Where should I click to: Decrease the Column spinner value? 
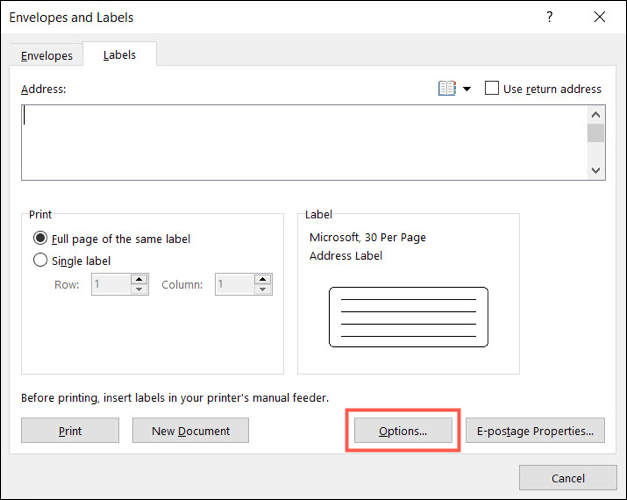(x=264, y=290)
